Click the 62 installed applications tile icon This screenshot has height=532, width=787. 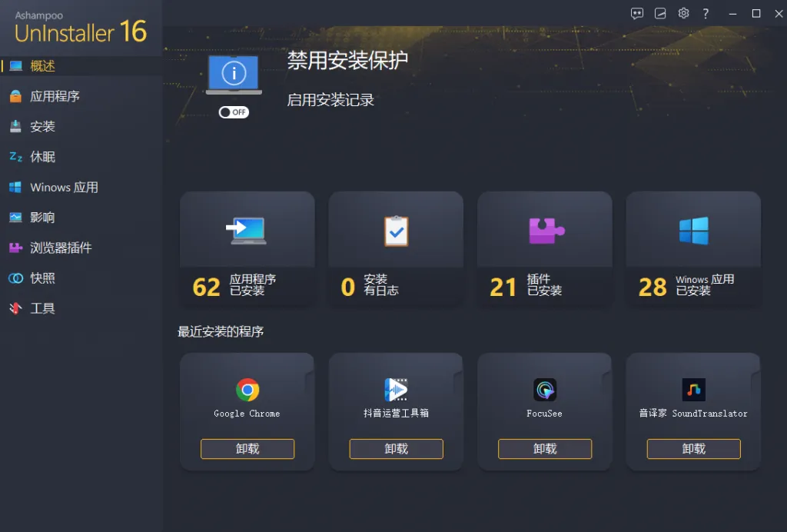[247, 231]
